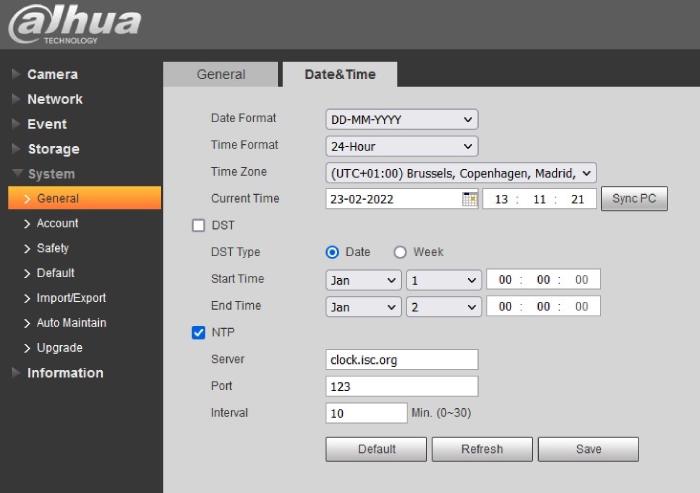700x493 pixels.
Task: Open Auto Maintain in the sidebar
Action: pyautogui.click(x=71, y=323)
